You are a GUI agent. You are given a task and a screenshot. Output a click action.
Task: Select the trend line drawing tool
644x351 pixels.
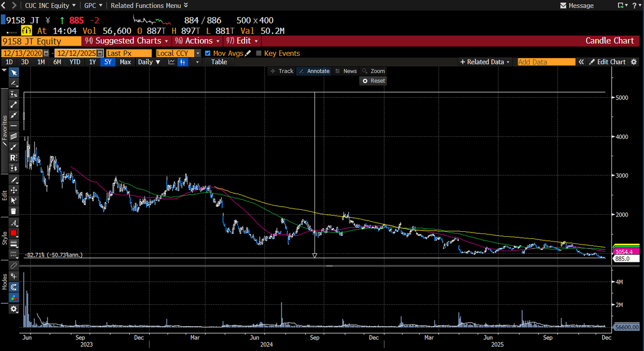(13, 104)
